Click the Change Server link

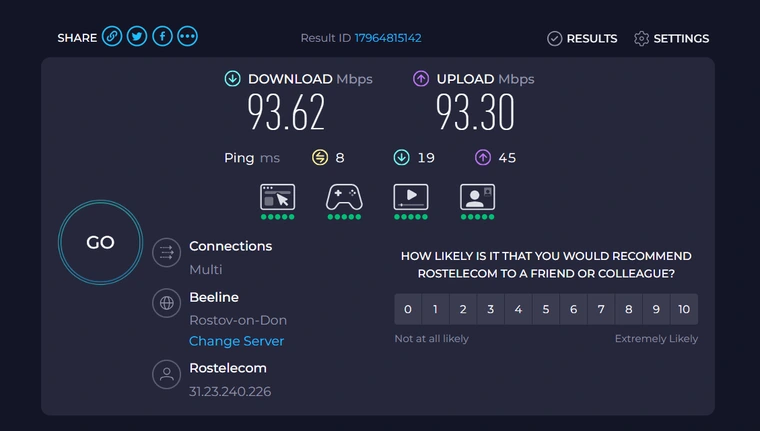[237, 341]
